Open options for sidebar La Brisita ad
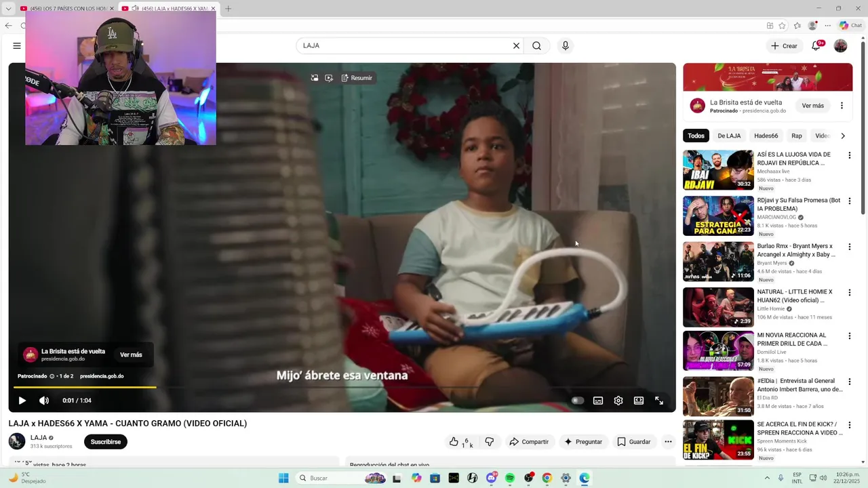 point(842,106)
